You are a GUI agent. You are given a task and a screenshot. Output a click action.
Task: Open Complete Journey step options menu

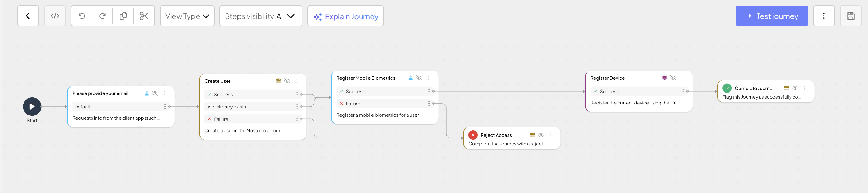coord(804,88)
